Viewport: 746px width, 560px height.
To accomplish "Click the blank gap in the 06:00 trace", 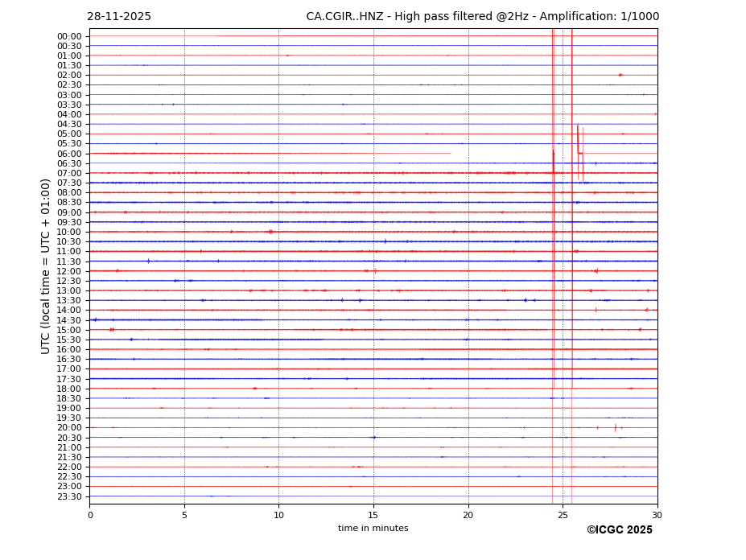I will pos(499,153).
